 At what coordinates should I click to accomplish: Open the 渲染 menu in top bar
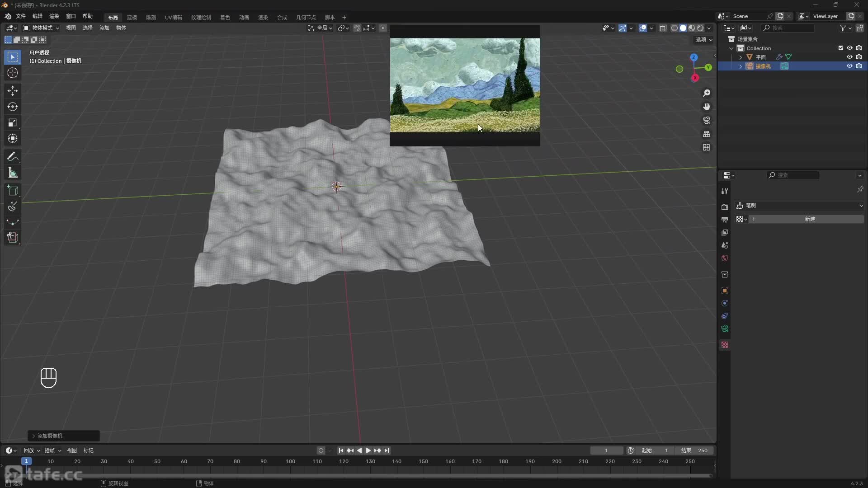tap(54, 16)
